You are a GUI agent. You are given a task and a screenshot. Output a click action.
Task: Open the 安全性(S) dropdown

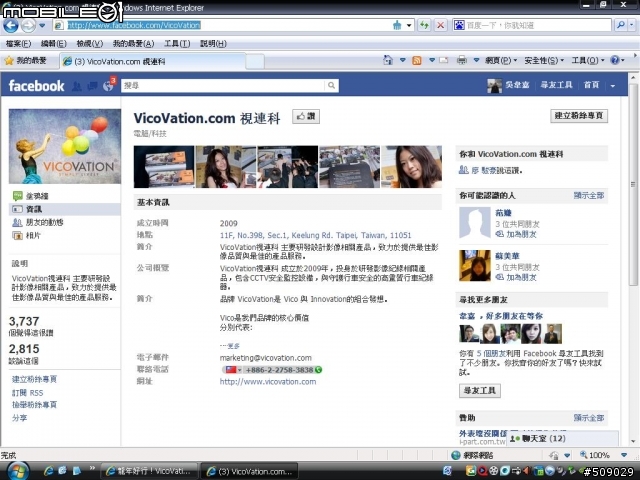(544, 61)
